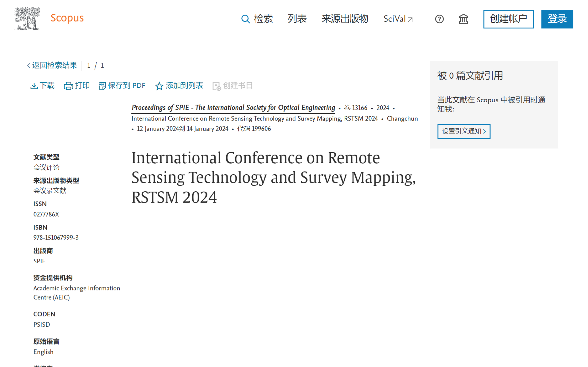Click the 被 0 篇文献引用 heading
Image resolution: width=588 pixels, height=367 pixels.
point(470,76)
